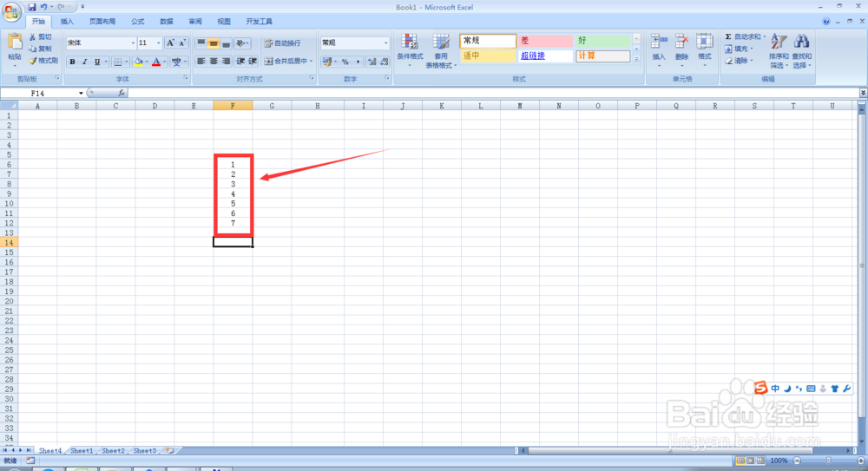The height and width of the screenshot is (471, 868).
Task: Apply the comma style button
Action: [x=358, y=62]
